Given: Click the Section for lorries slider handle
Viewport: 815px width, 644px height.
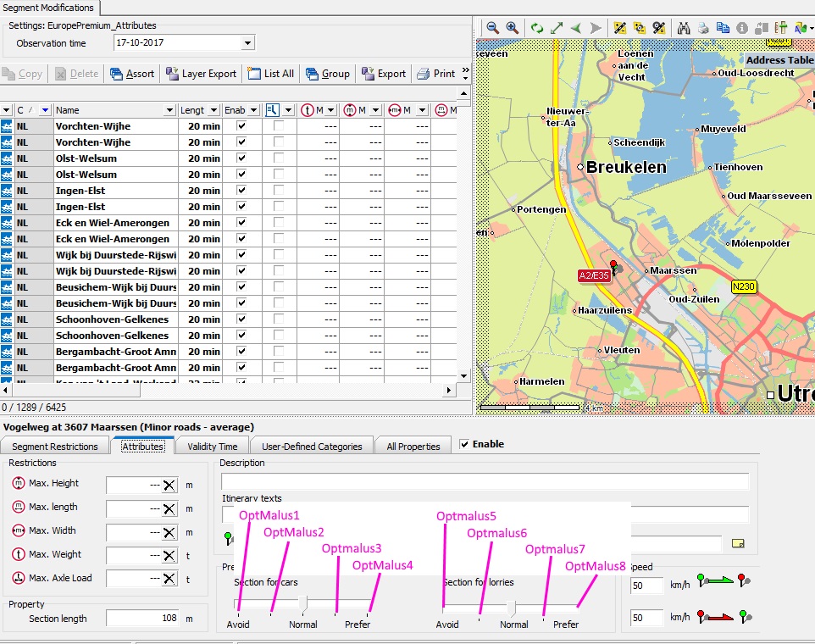Looking at the screenshot, I should [x=512, y=608].
